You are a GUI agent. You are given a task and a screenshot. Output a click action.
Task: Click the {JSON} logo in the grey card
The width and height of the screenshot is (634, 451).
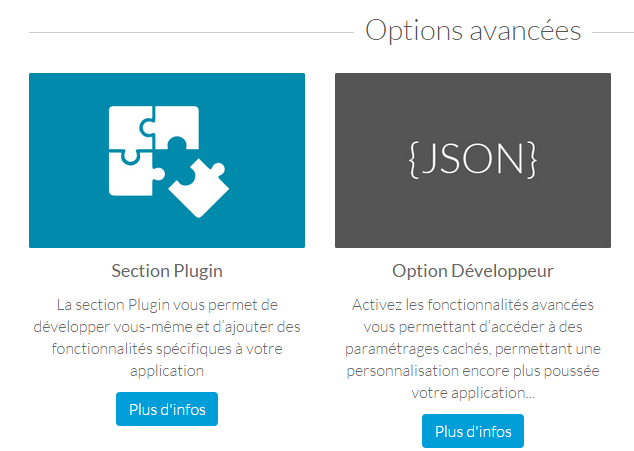tap(473, 159)
